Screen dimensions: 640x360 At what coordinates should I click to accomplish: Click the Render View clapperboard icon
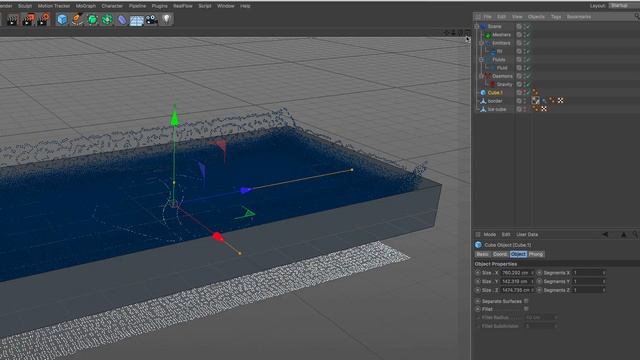pyautogui.click(x=12, y=20)
